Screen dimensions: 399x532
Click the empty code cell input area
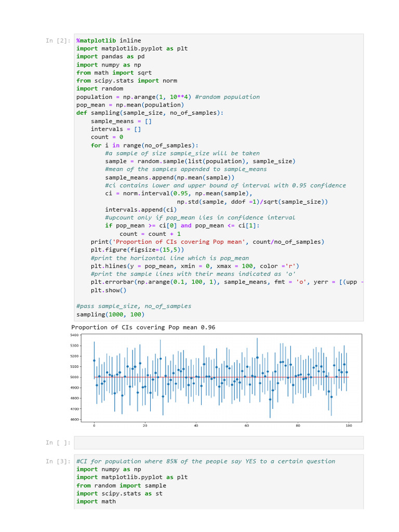click(x=219, y=443)
